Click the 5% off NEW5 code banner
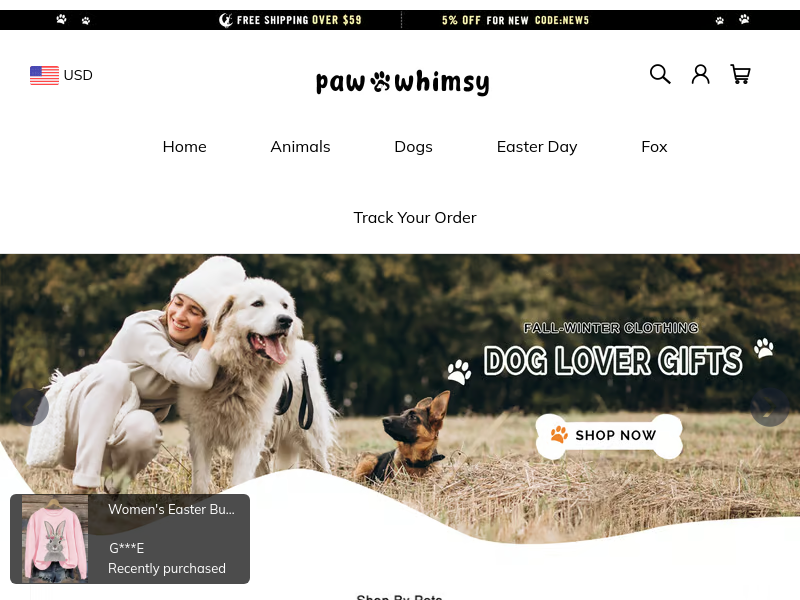 coord(515,20)
